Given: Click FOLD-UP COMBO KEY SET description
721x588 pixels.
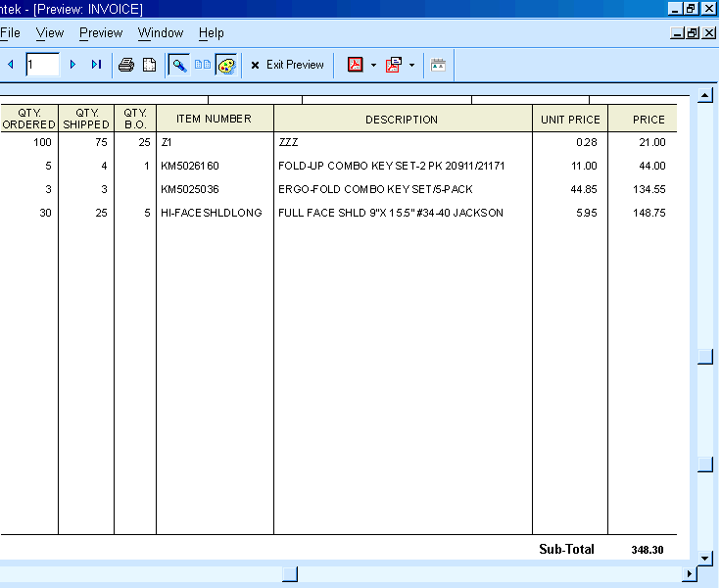Looking at the screenshot, I should point(391,166).
